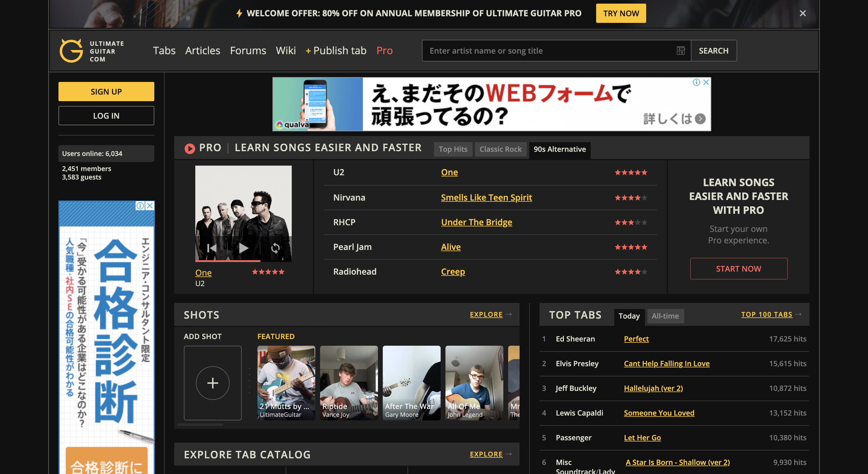Click the star rating for Pearl Jam row
Viewport: 868px width, 474px height.
click(631, 247)
